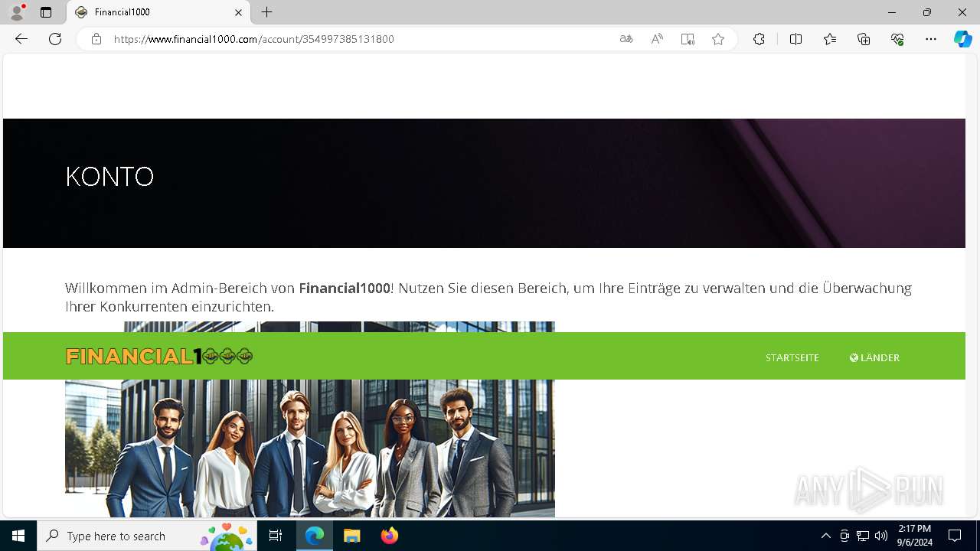Show hidden system tray icons

pos(825,536)
